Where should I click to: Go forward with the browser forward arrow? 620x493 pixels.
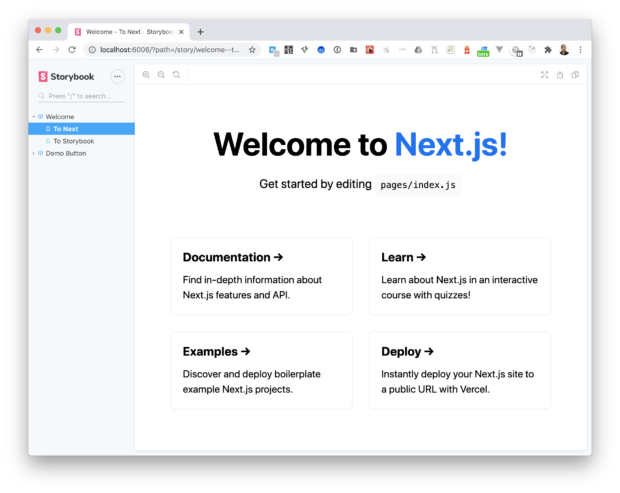pos(56,50)
